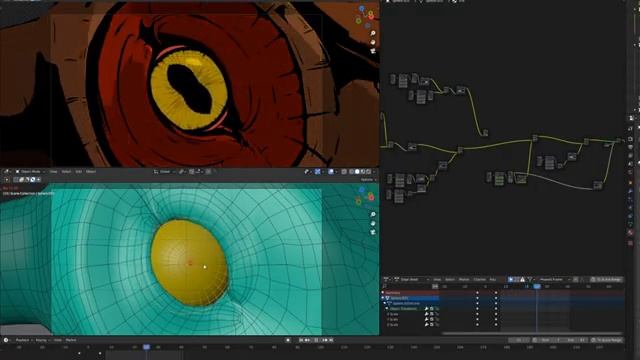Switch to material preview shading

tap(363, 171)
